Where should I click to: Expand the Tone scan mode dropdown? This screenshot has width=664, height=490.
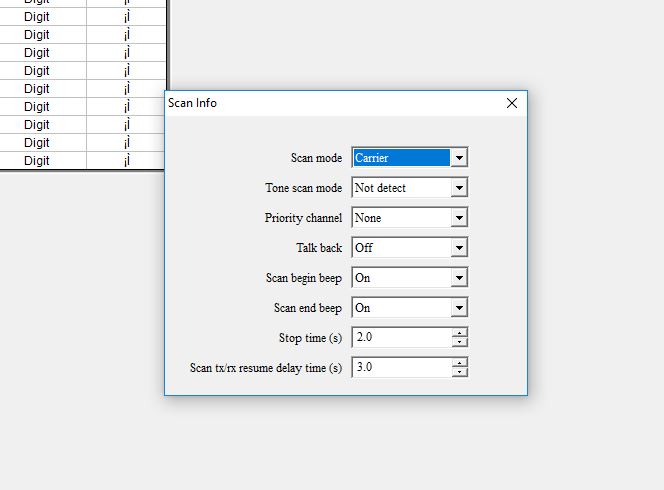click(x=459, y=188)
